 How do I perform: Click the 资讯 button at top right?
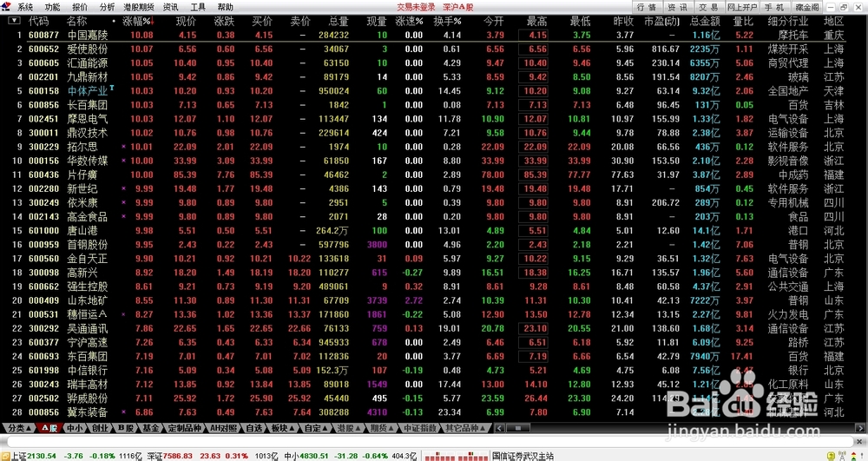click(677, 7)
